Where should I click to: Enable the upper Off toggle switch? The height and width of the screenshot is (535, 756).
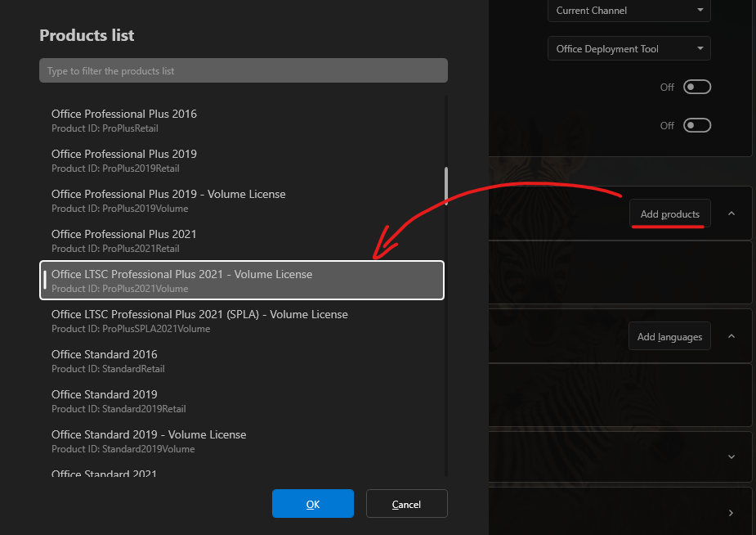tap(697, 87)
